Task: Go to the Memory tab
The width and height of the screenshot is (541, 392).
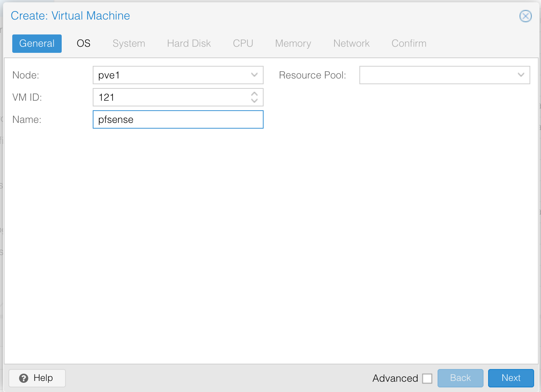Action: (293, 43)
